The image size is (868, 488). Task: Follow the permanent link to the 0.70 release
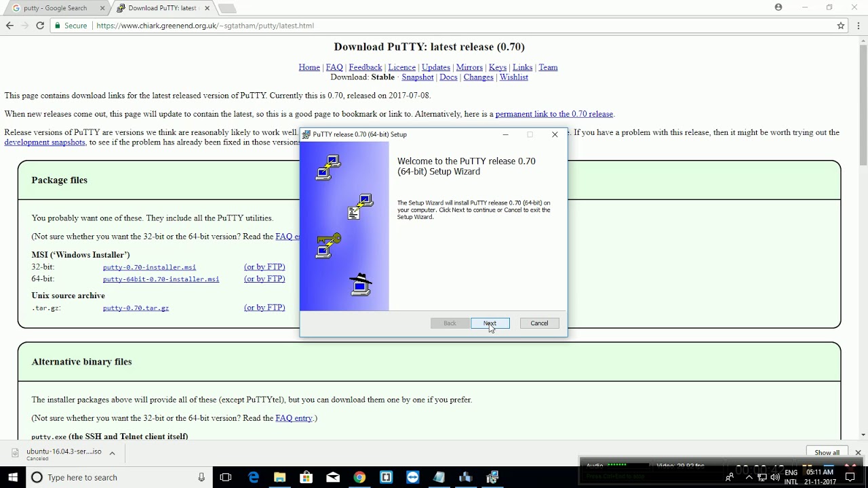tap(554, 114)
